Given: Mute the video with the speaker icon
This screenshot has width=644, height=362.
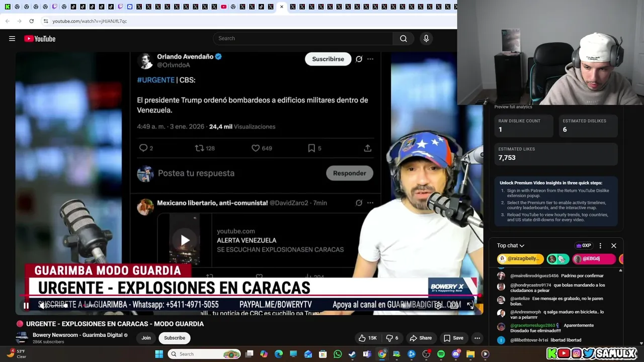Looking at the screenshot, I should [43, 305].
